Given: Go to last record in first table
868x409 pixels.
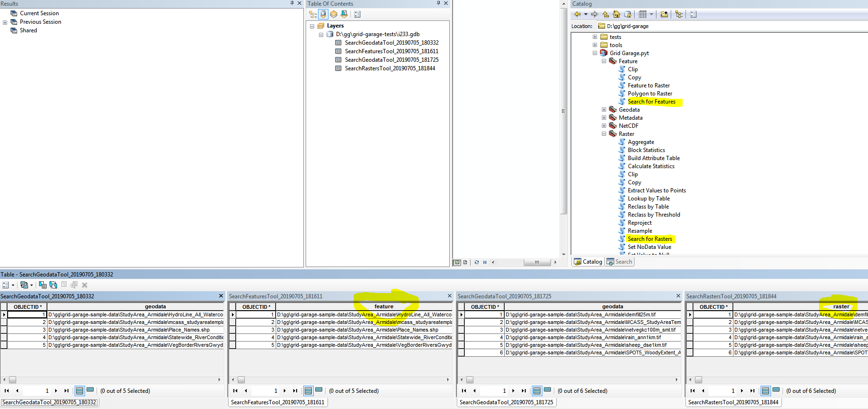Looking at the screenshot, I should [x=67, y=391].
